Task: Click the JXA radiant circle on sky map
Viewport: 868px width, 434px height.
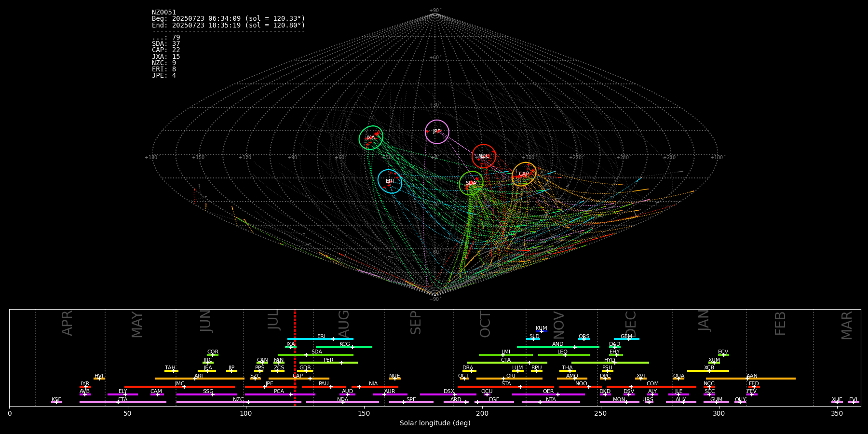Action: pos(371,137)
